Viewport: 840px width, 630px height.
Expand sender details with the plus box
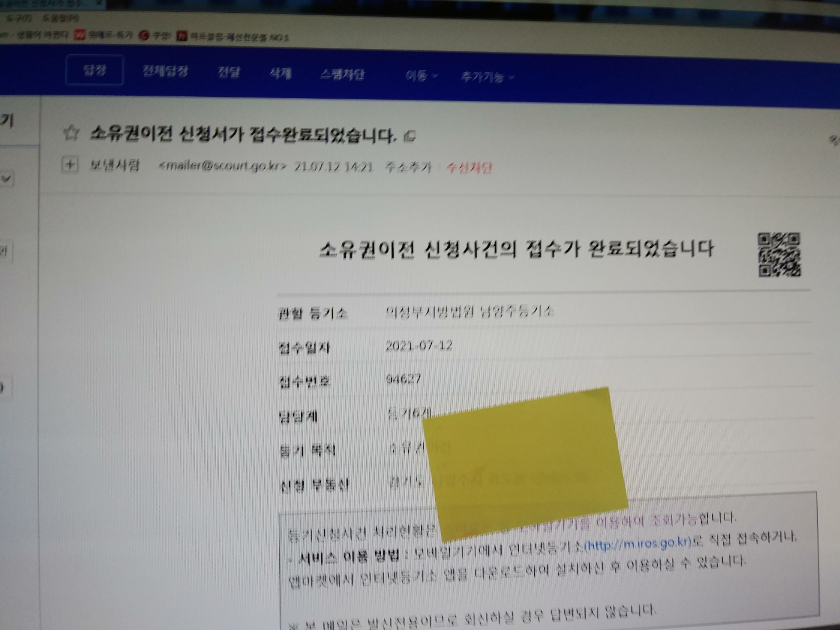[69, 165]
